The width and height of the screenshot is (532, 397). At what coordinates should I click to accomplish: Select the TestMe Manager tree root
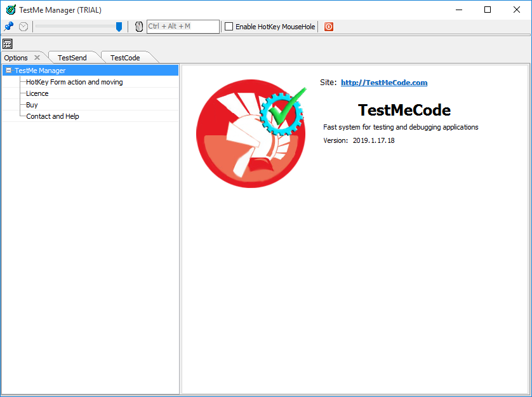(40, 71)
